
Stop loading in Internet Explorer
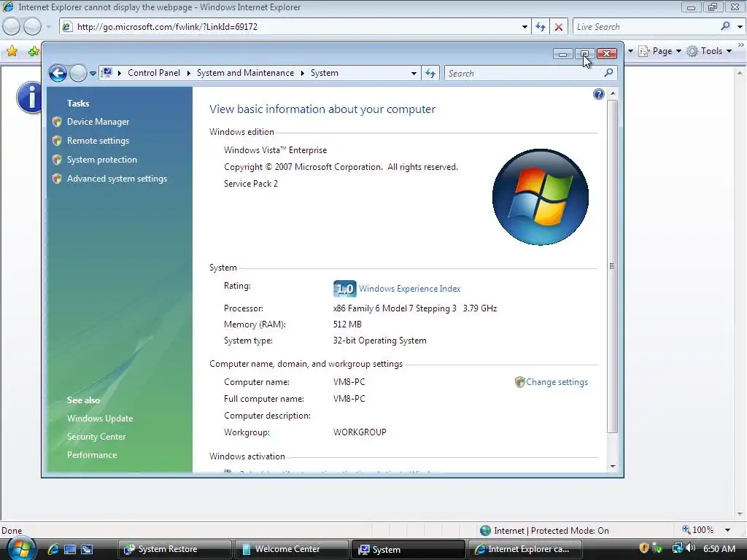click(559, 27)
